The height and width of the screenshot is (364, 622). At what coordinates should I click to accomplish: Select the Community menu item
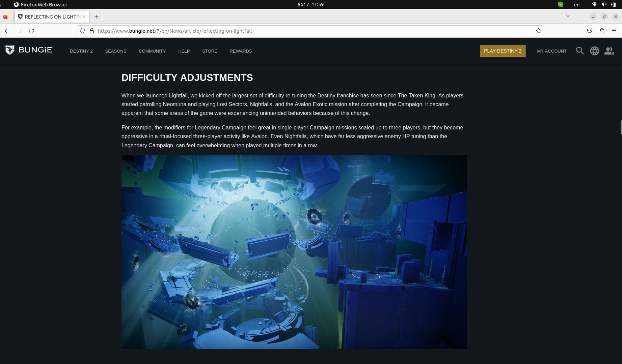(x=152, y=51)
